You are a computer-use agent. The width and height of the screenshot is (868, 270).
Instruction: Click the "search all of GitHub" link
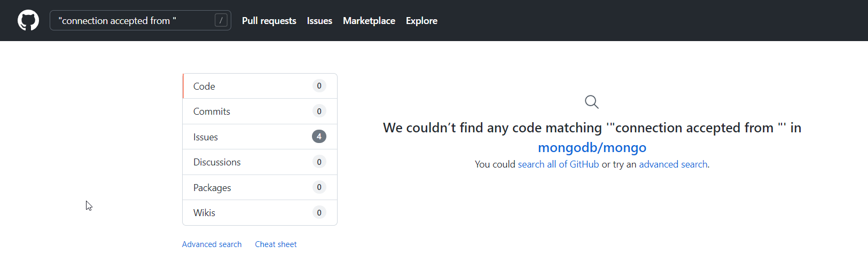(x=558, y=164)
